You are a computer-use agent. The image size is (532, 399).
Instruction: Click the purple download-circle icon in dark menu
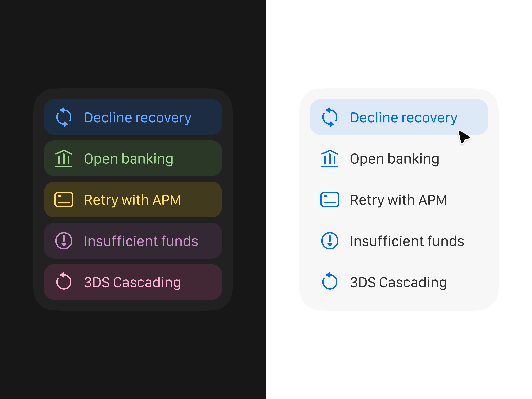[64, 241]
